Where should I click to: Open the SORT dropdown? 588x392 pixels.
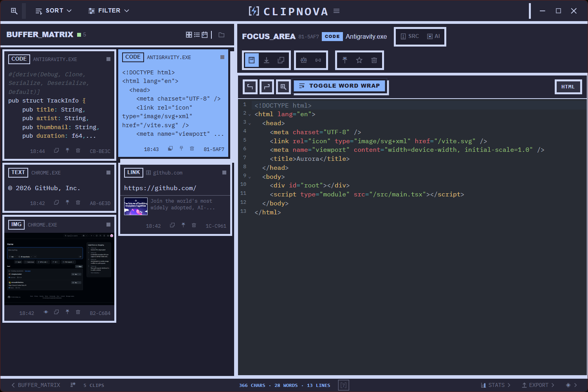[x=54, y=11]
